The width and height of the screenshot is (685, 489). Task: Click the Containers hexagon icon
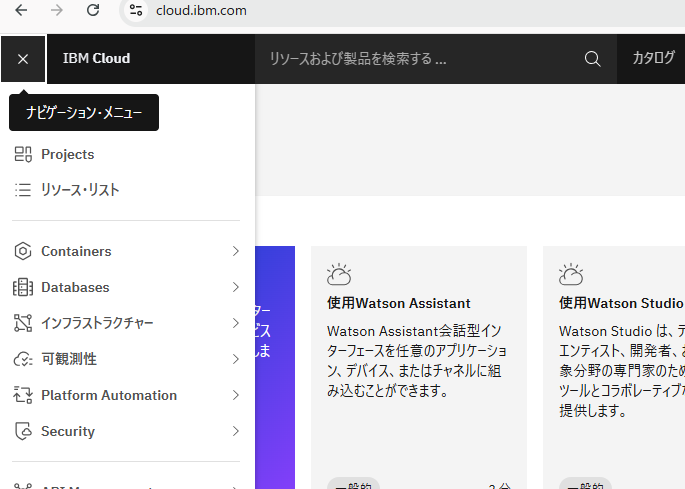tap(23, 252)
